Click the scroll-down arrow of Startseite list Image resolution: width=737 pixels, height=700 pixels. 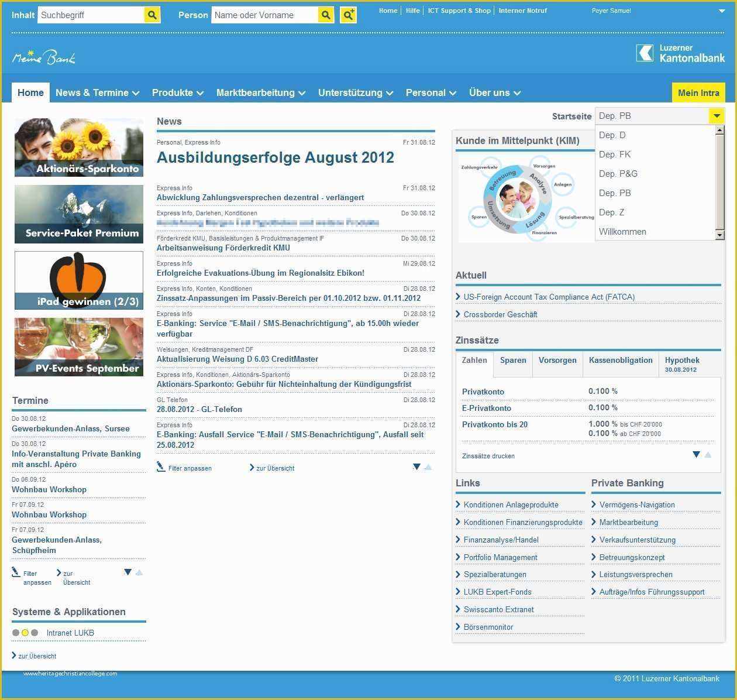(x=720, y=235)
